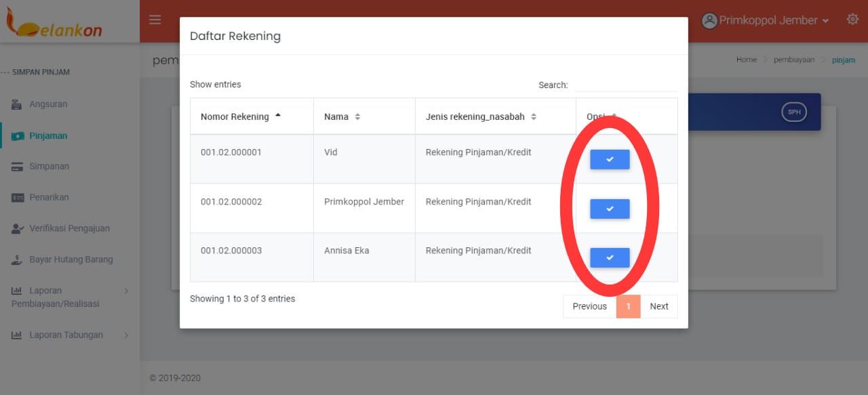The image size is (868, 395).
Task: Open Angsuran in the sidebar
Action: (x=47, y=104)
